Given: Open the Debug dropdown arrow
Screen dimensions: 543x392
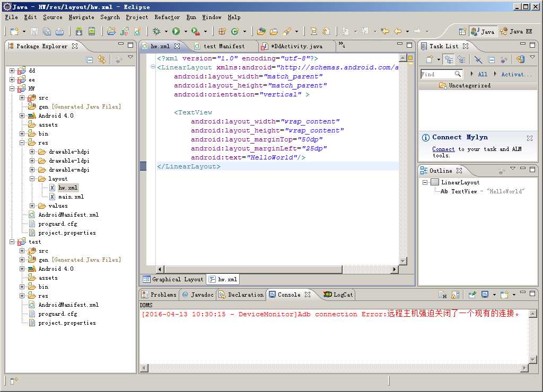Looking at the screenshot, I should [166, 31].
